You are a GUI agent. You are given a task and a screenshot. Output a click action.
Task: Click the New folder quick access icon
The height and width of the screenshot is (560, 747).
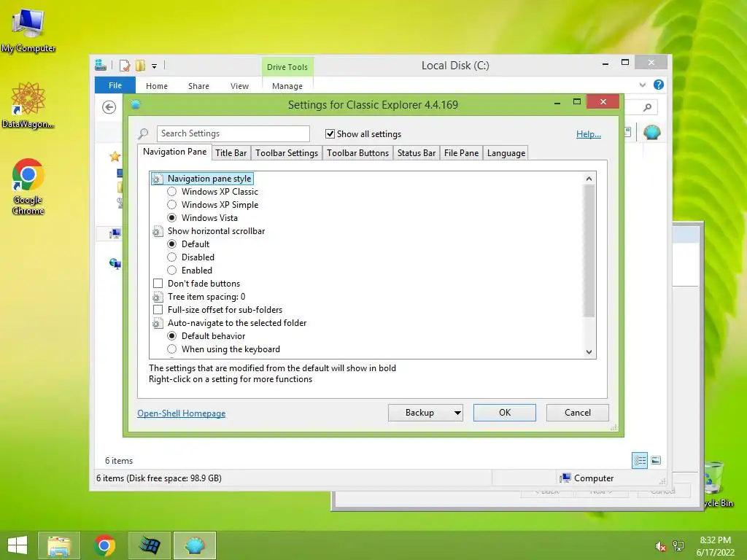click(141, 66)
